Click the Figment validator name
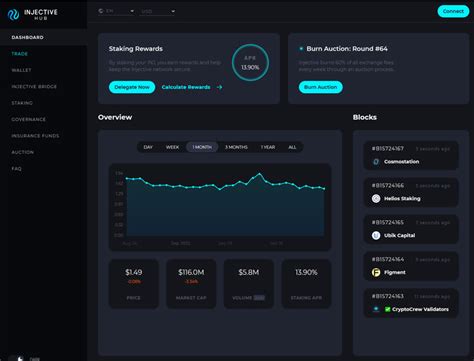Screen dimensions: 474x361 click(x=395, y=272)
